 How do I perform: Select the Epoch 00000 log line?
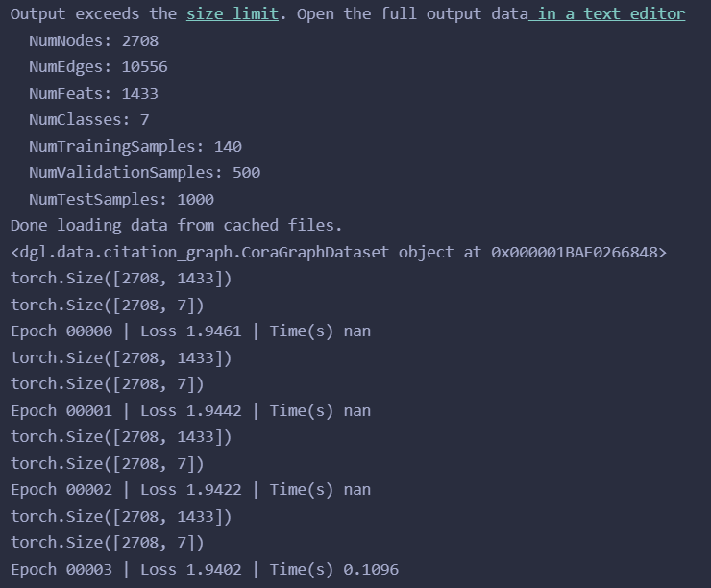pos(191,331)
